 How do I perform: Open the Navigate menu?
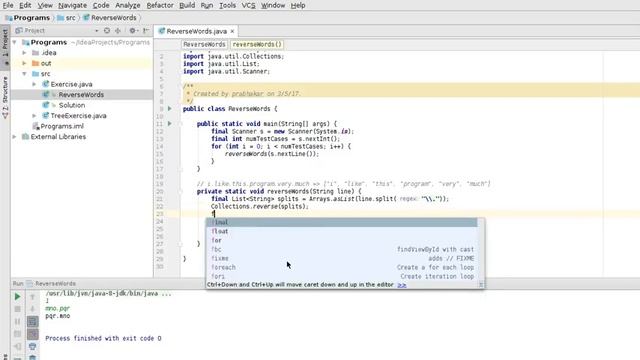tap(72, 5)
